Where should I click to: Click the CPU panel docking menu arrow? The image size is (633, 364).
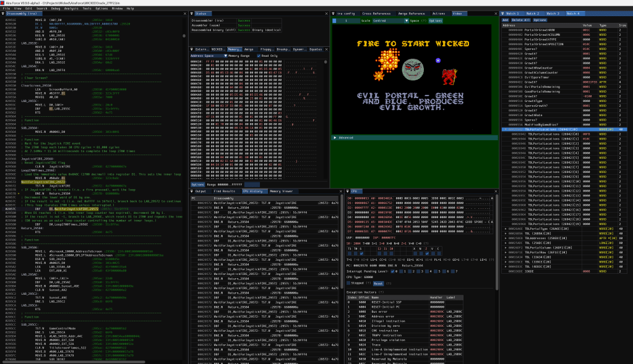click(x=348, y=191)
